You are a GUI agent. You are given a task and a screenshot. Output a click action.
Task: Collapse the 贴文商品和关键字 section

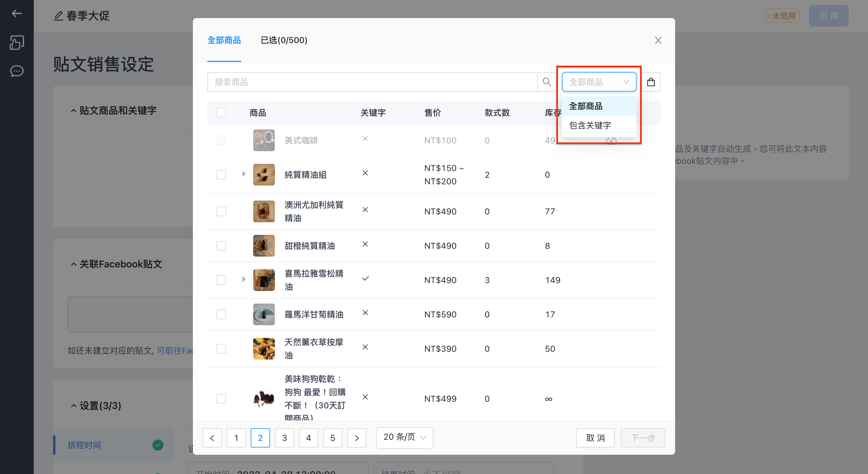[x=74, y=111]
